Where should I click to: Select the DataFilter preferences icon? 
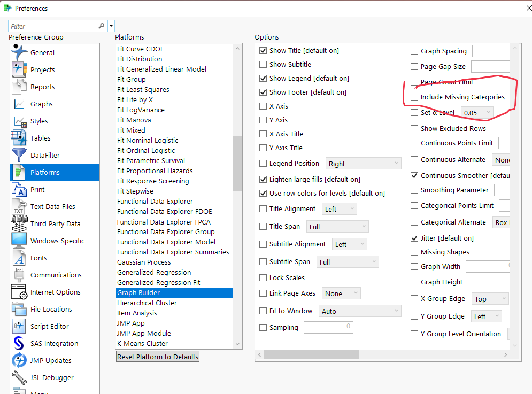[45, 155]
